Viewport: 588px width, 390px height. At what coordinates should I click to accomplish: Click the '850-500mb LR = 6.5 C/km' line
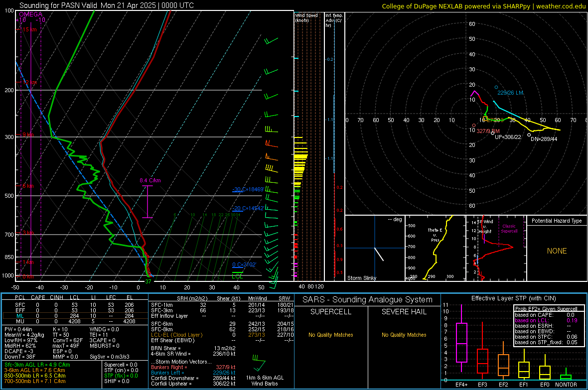point(35,376)
